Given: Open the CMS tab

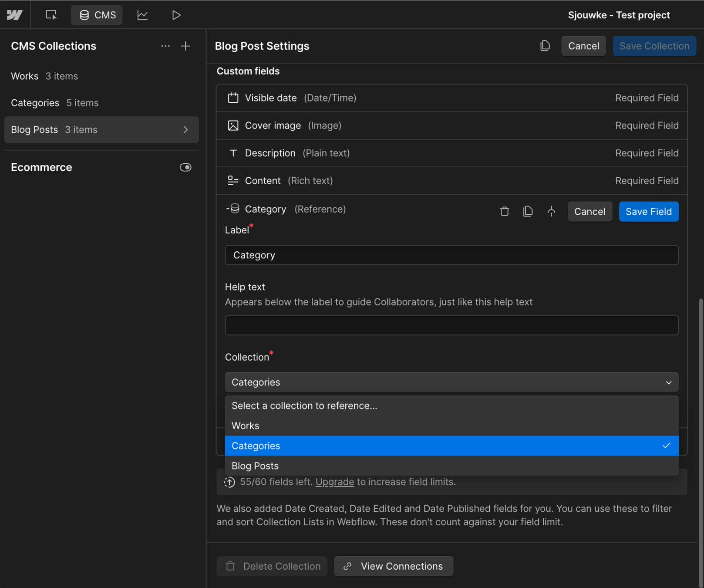Looking at the screenshot, I should coord(97,15).
